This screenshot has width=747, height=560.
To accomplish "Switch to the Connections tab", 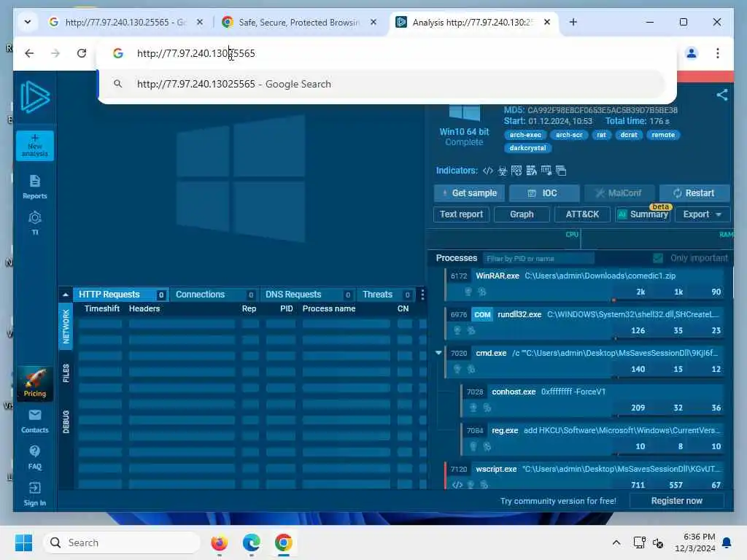I will click(x=214, y=295).
